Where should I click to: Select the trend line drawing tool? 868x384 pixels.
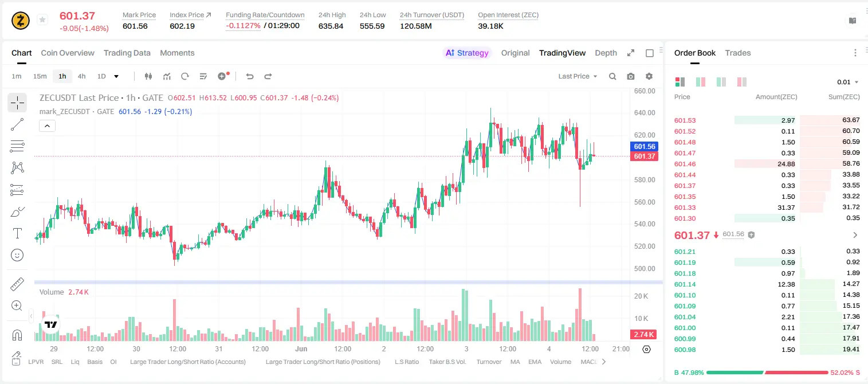17,124
